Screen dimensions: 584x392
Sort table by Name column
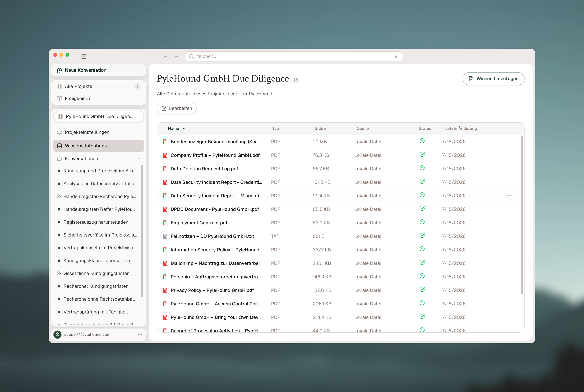176,129
